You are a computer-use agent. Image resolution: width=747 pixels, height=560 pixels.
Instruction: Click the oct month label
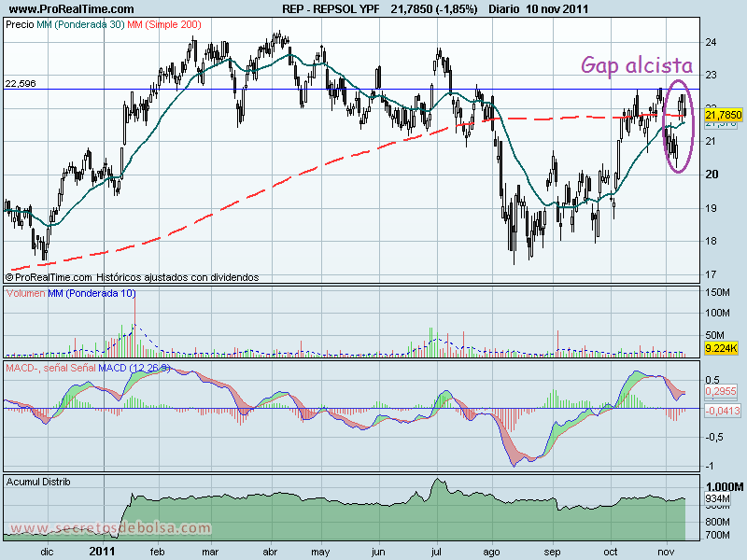click(x=611, y=552)
